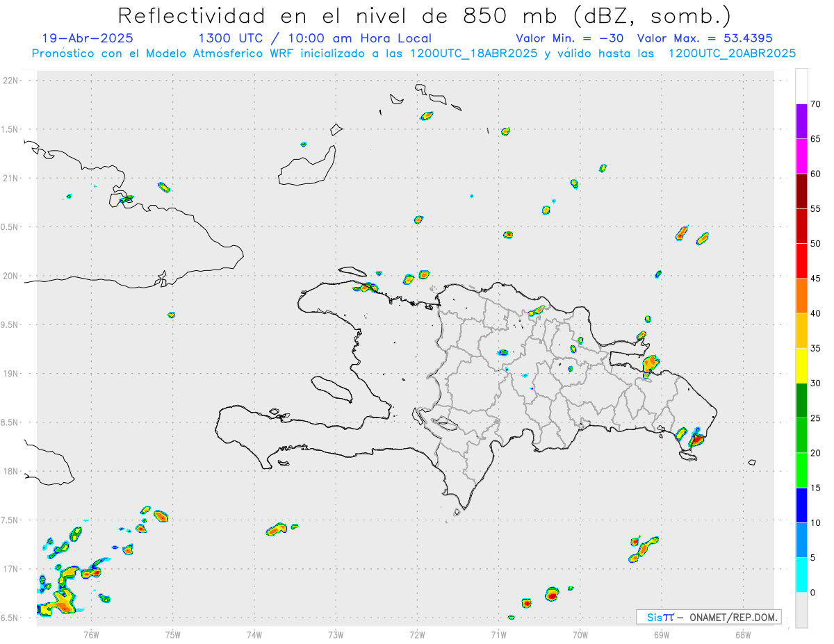Click the colorbar value '10'

816,522
